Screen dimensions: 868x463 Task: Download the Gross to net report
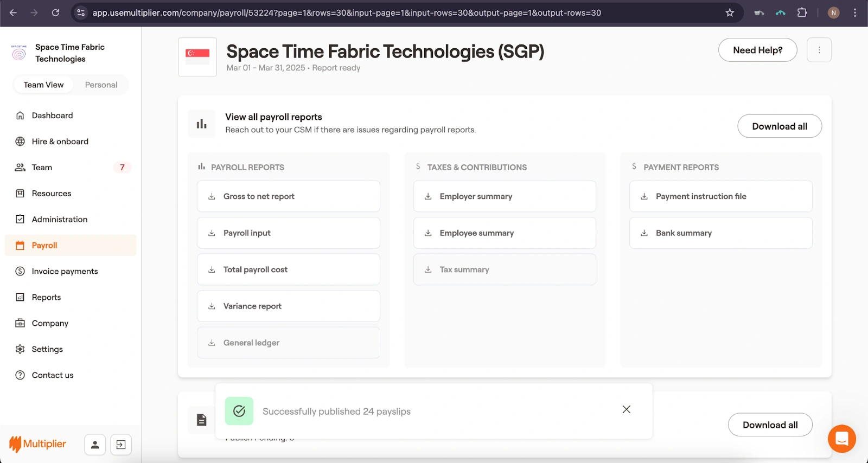pyautogui.click(x=289, y=196)
